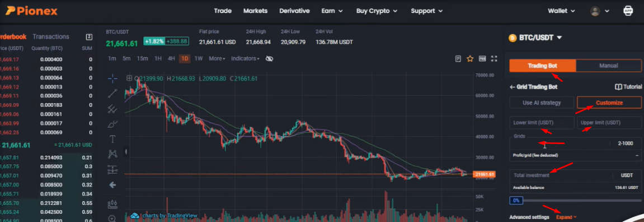This screenshot has width=644, height=222.
Task: Focus the Lower limit (USDT) field
Action: 542,123
